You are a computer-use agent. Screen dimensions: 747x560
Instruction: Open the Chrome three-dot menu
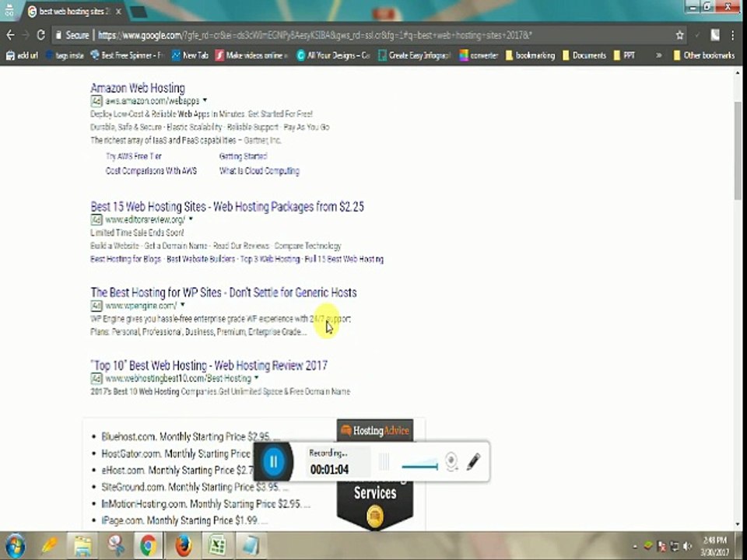(x=733, y=35)
